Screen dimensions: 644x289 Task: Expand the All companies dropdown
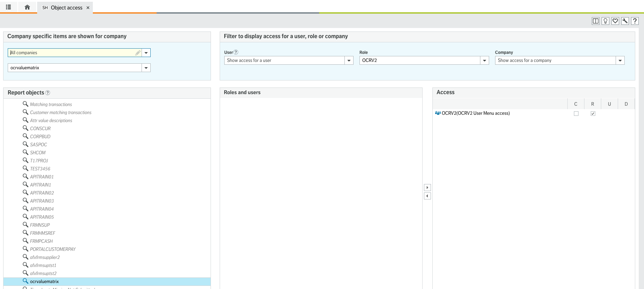146,53
